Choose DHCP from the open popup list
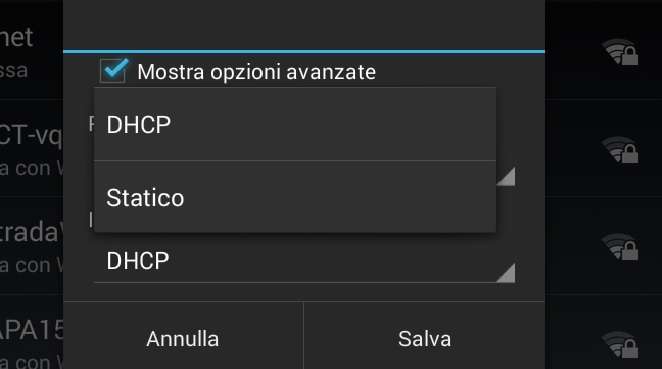This screenshot has width=662, height=369. click(295, 124)
